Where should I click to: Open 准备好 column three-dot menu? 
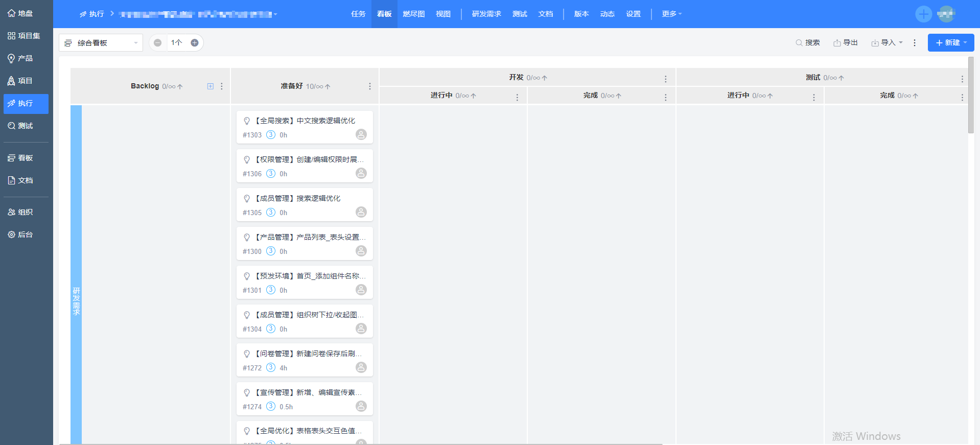(370, 86)
